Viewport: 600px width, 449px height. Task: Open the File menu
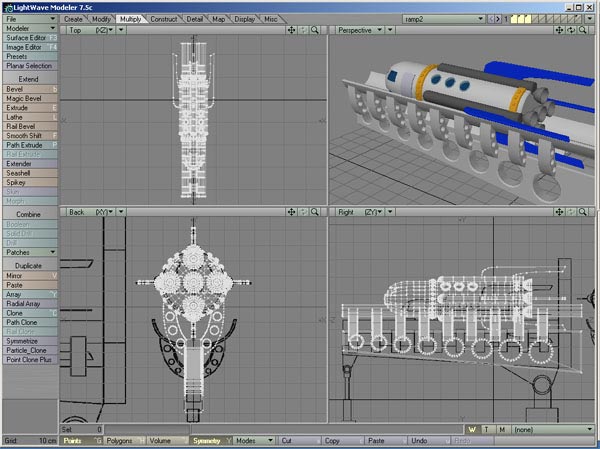tap(30, 19)
